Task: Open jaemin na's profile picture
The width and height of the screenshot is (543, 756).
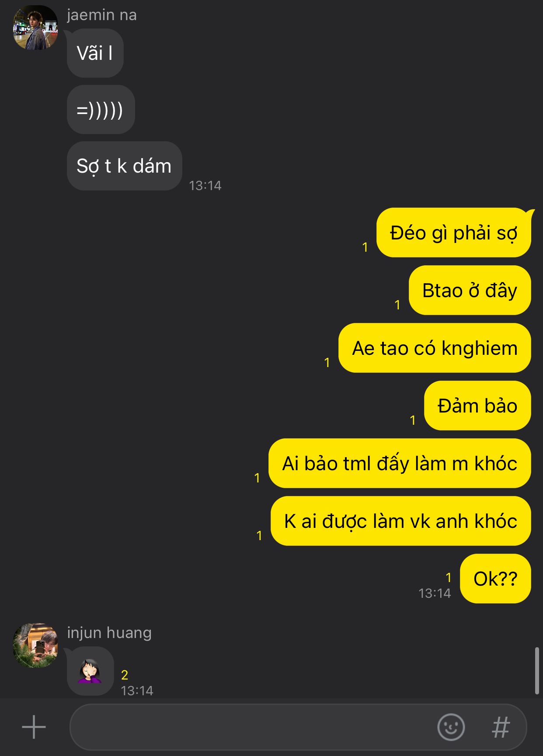Action: (x=35, y=28)
